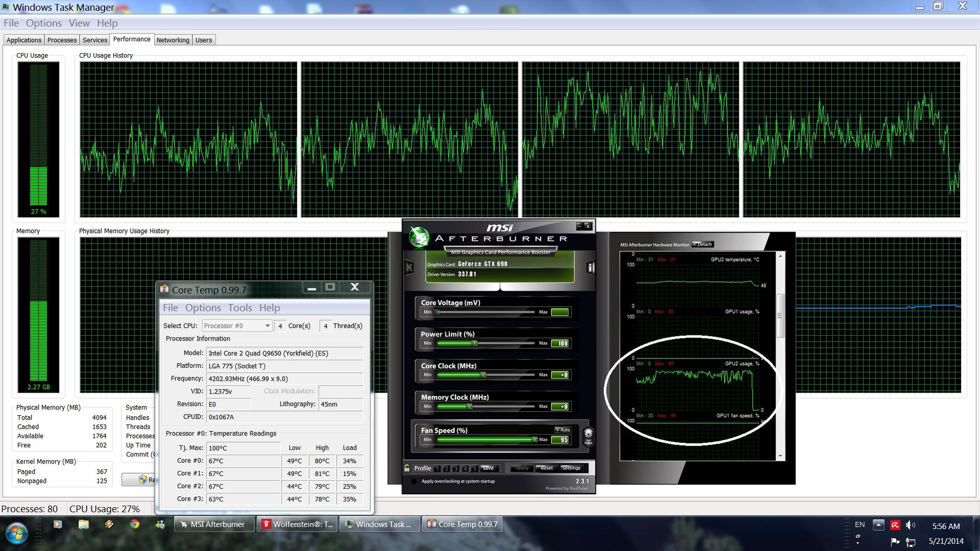Select Afterburner profile slot 2
980x551 pixels.
(446, 468)
